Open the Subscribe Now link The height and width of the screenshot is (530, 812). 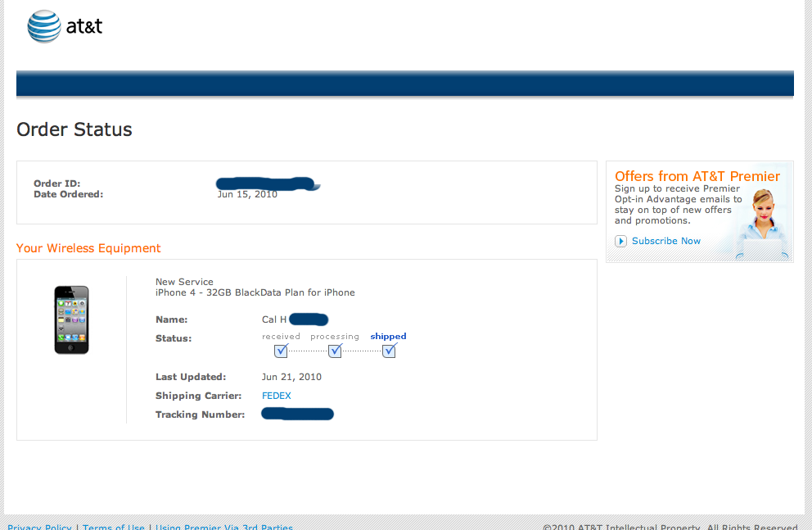[x=666, y=241]
